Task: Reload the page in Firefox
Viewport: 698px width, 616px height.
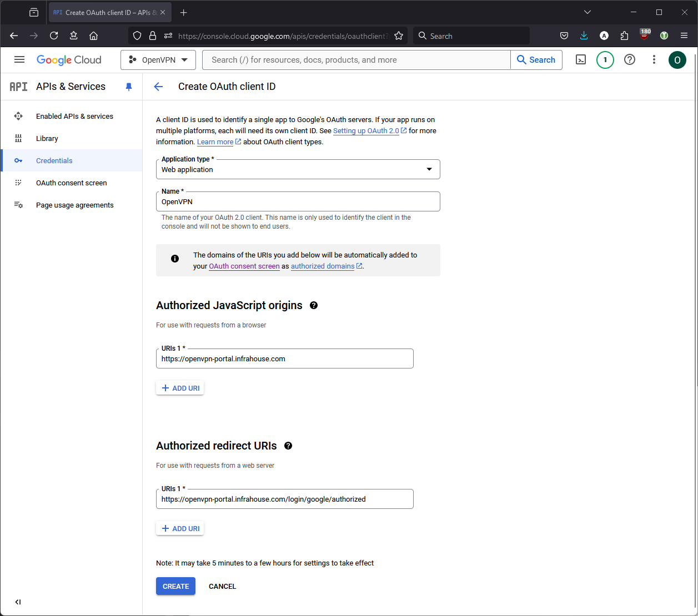Action: [x=54, y=36]
